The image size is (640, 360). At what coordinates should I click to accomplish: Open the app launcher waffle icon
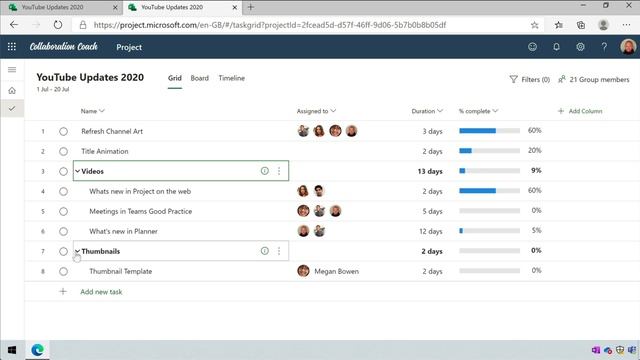click(12, 47)
